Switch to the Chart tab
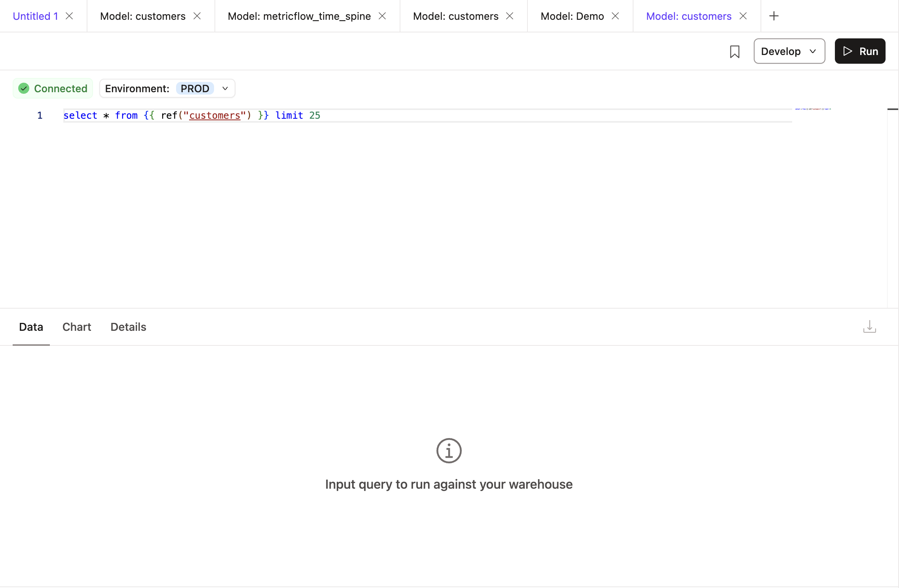Image resolution: width=899 pixels, height=588 pixels. [x=76, y=327]
